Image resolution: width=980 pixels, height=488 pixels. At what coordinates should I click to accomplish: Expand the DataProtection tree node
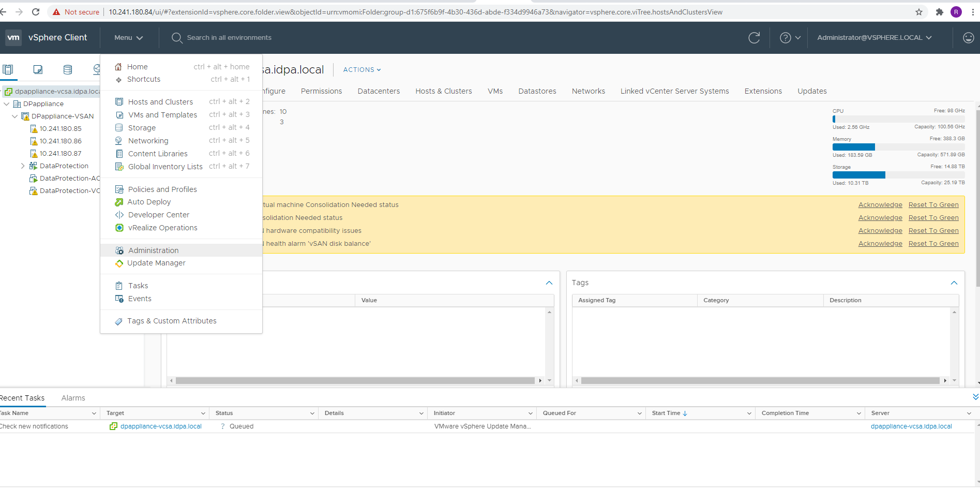click(x=22, y=166)
